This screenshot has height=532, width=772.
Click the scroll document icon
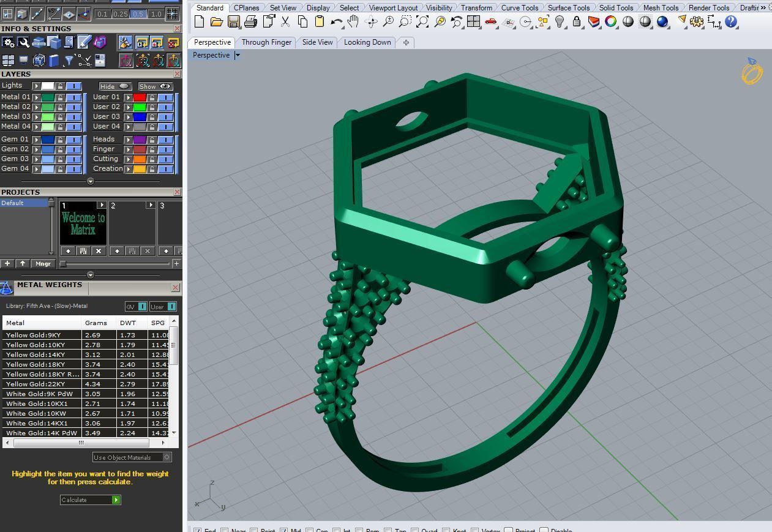click(x=69, y=42)
